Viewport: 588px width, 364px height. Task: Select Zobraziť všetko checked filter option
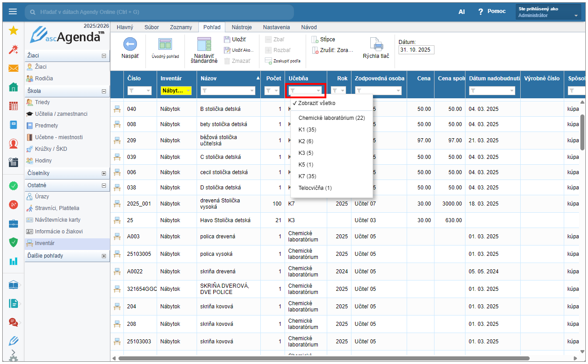tap(316, 103)
